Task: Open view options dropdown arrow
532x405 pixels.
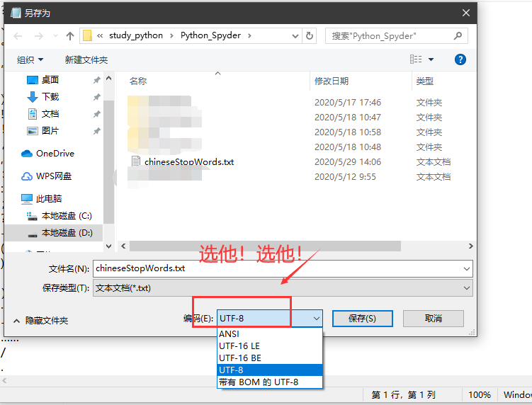Action: [x=431, y=59]
